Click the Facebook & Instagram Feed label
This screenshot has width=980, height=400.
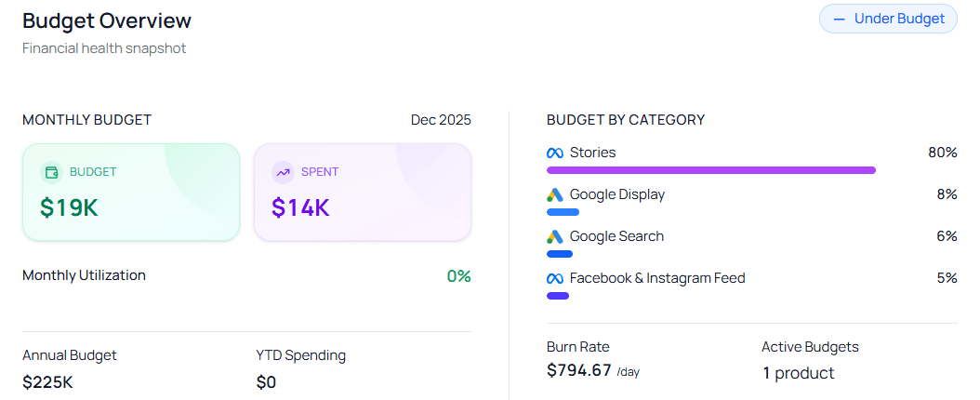(657, 278)
